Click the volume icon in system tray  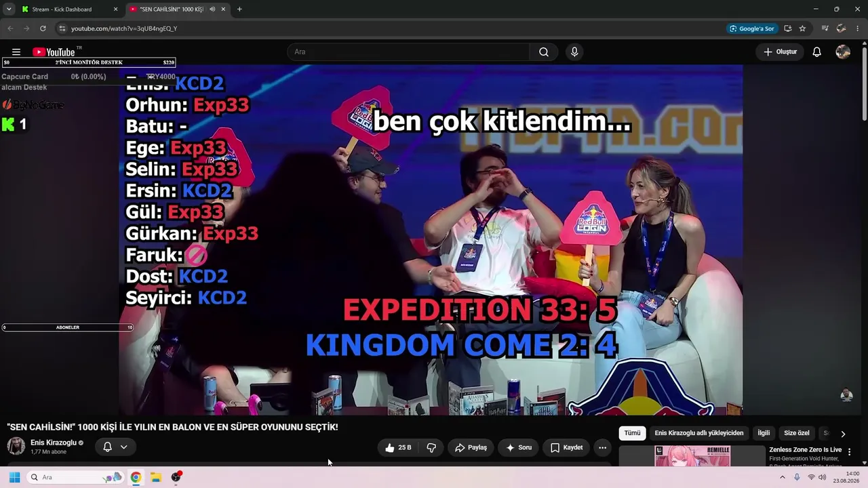(823, 477)
